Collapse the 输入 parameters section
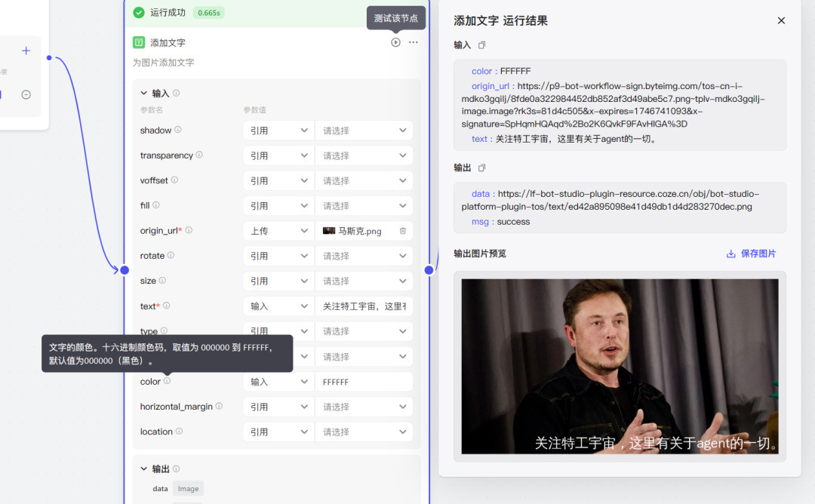The height and width of the screenshot is (504, 815). [144, 93]
